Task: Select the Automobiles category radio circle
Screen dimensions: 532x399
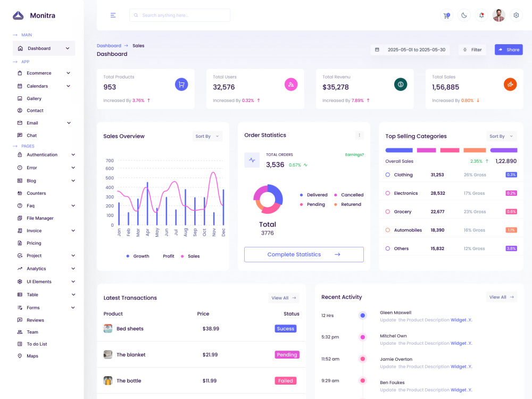Action: click(x=388, y=230)
